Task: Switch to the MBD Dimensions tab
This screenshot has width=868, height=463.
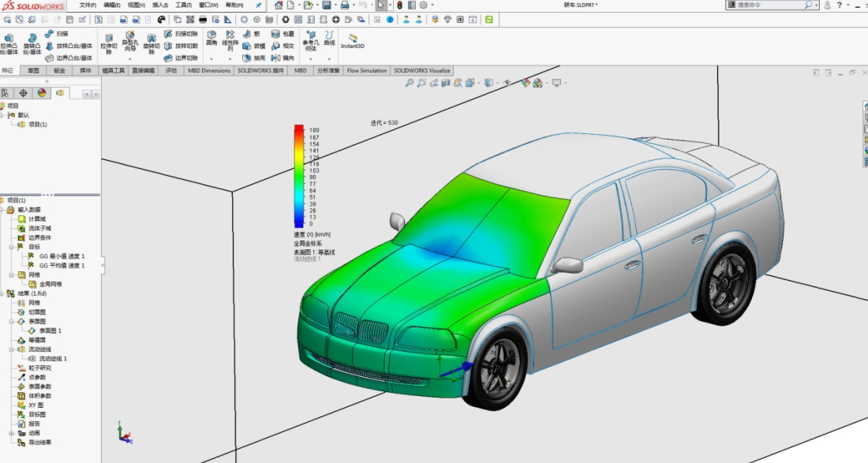Action: point(208,71)
